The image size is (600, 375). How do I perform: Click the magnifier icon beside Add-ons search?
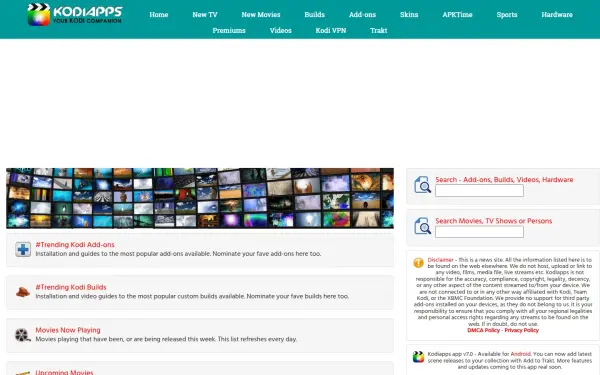[x=422, y=185]
